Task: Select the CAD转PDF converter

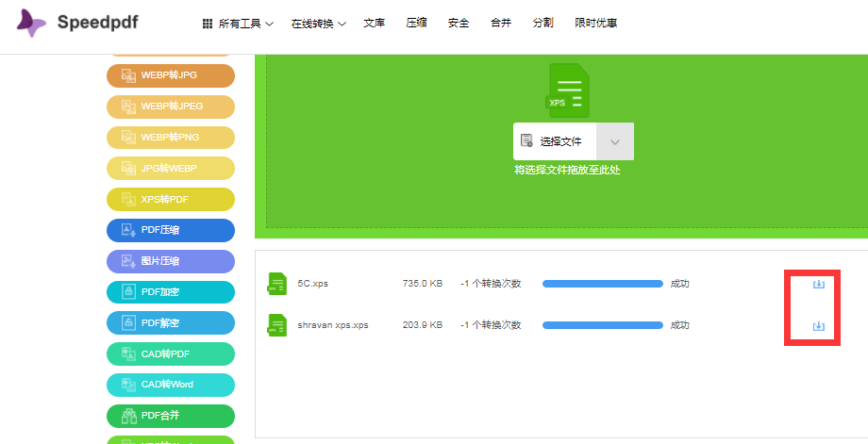Action: coord(171,354)
